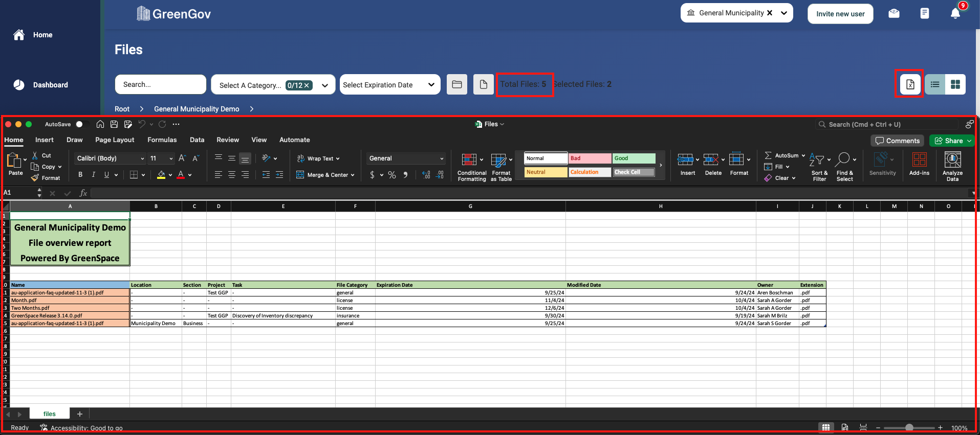The image size is (980, 435).
Task: Click Analyze Data
Action: coord(952,167)
